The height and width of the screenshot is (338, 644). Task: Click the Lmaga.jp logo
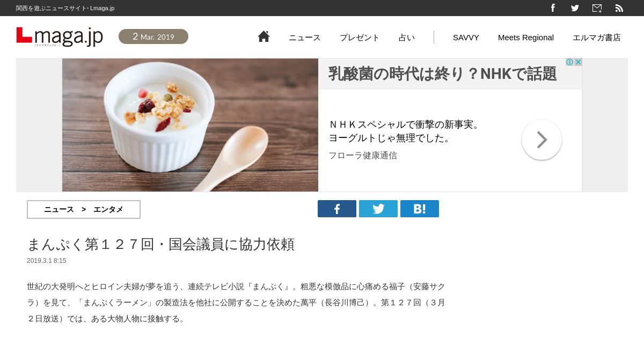click(x=60, y=36)
